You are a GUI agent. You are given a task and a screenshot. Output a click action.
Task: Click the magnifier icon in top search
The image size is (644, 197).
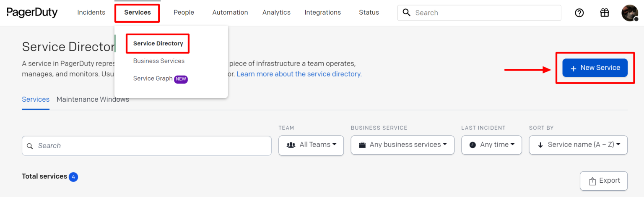pyautogui.click(x=406, y=13)
